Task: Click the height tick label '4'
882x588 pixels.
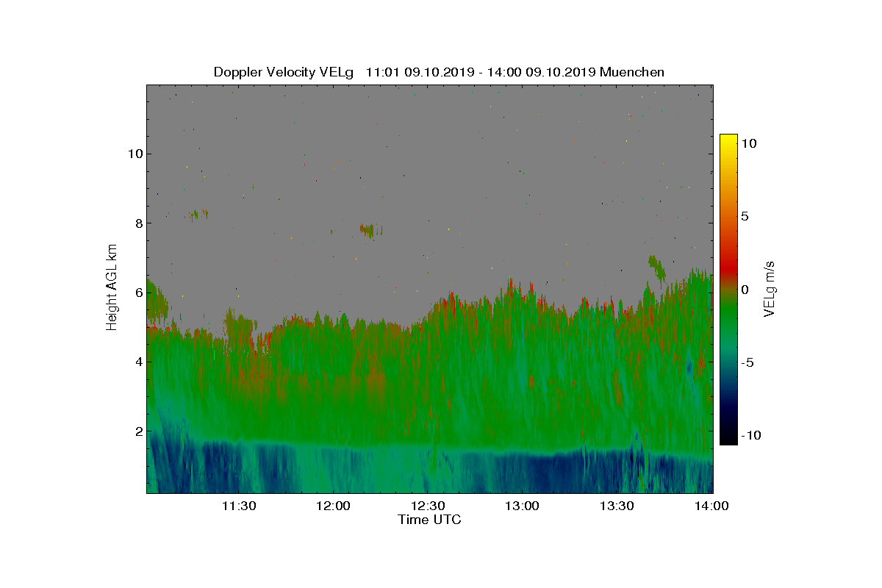Action: [137, 362]
